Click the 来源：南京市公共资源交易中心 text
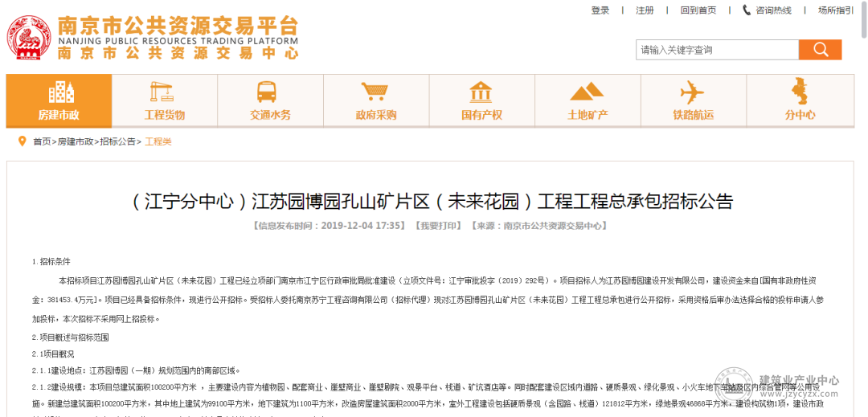Screen dimensions: 868x417 coord(538,226)
